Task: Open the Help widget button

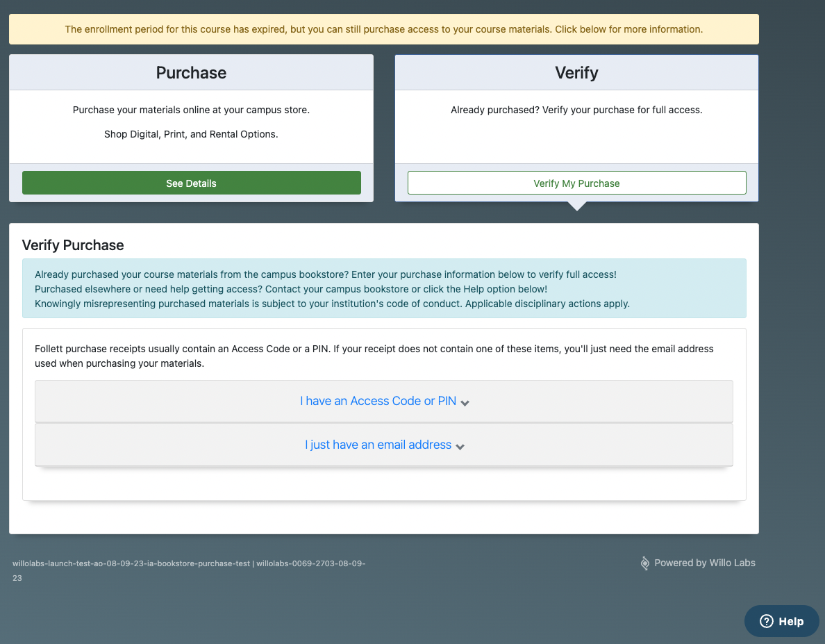Action: (x=781, y=621)
